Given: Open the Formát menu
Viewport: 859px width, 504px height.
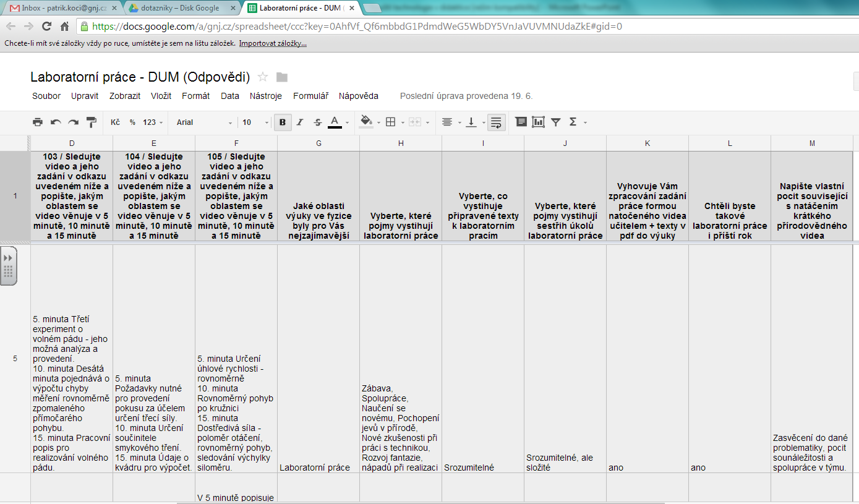Looking at the screenshot, I should (x=195, y=96).
